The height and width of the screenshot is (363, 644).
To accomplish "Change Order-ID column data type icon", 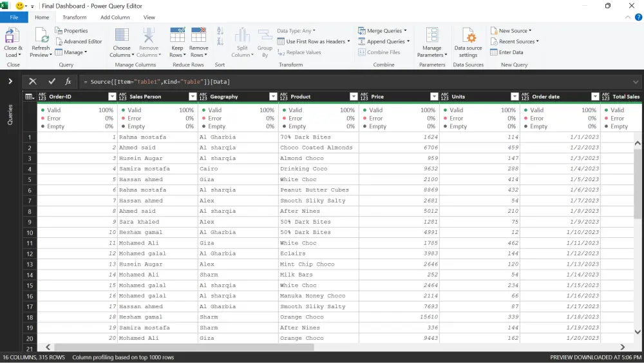I will (x=43, y=97).
